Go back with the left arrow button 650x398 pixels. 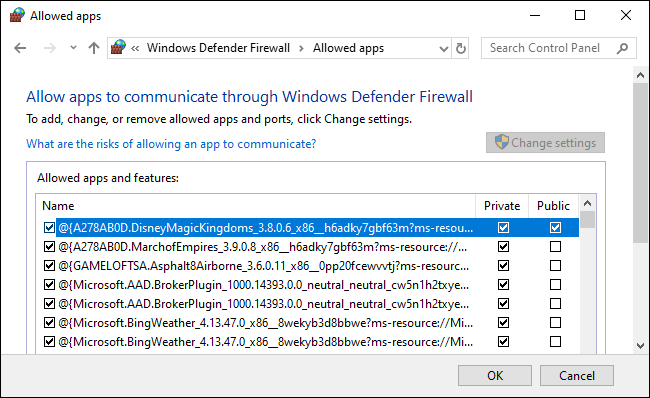[20, 48]
